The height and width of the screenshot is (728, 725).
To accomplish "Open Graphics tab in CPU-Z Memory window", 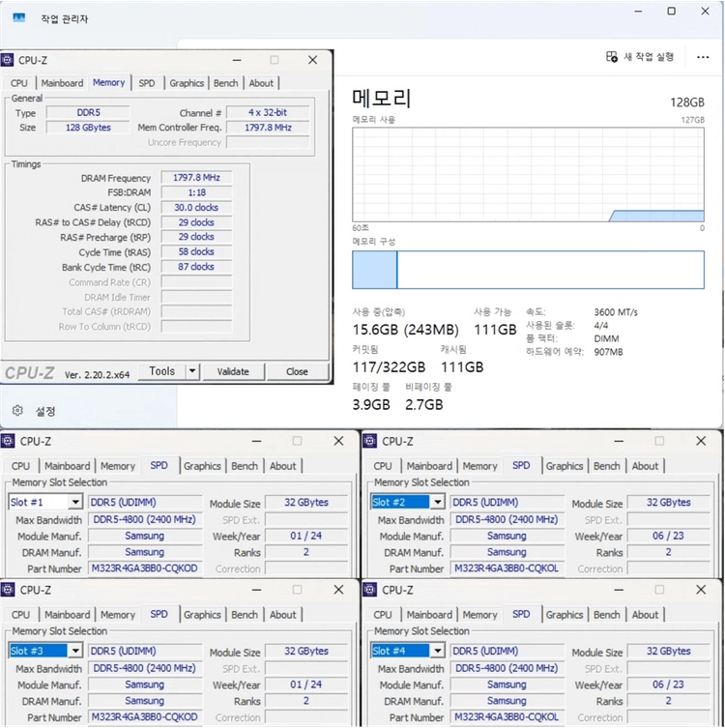I will [187, 83].
